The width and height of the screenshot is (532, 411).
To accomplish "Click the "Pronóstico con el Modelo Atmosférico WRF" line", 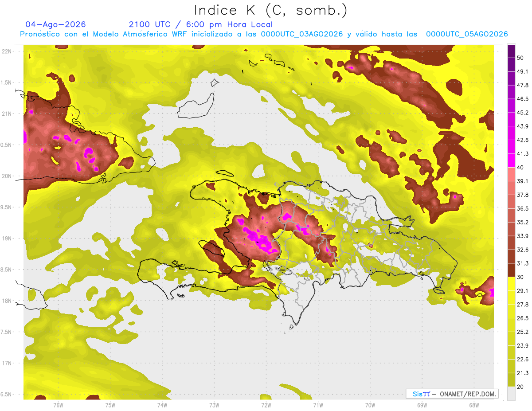I will (264, 34).
